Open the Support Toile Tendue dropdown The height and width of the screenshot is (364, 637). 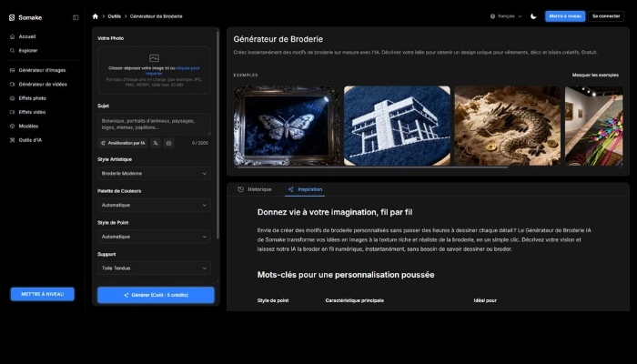point(154,268)
